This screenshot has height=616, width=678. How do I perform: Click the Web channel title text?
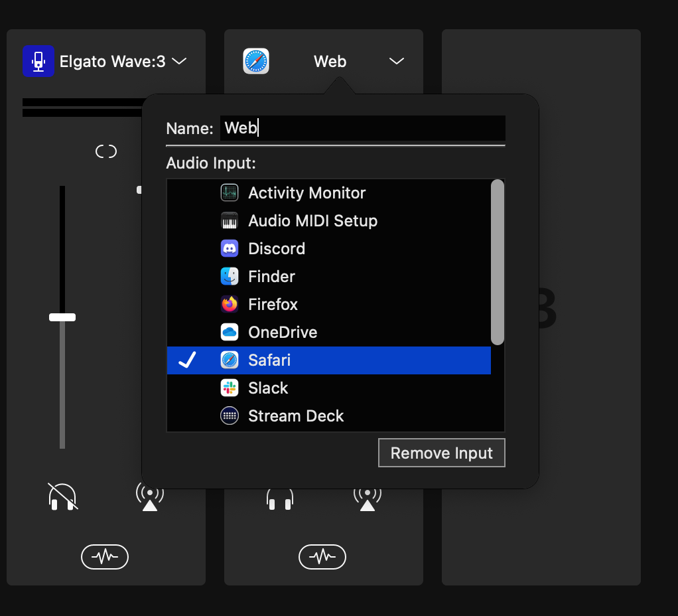(330, 62)
